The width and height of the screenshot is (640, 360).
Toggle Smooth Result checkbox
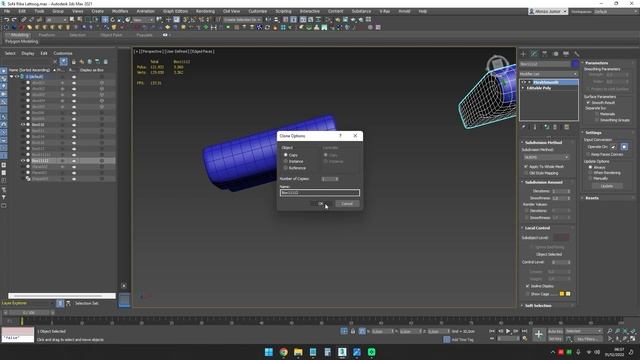588,103
